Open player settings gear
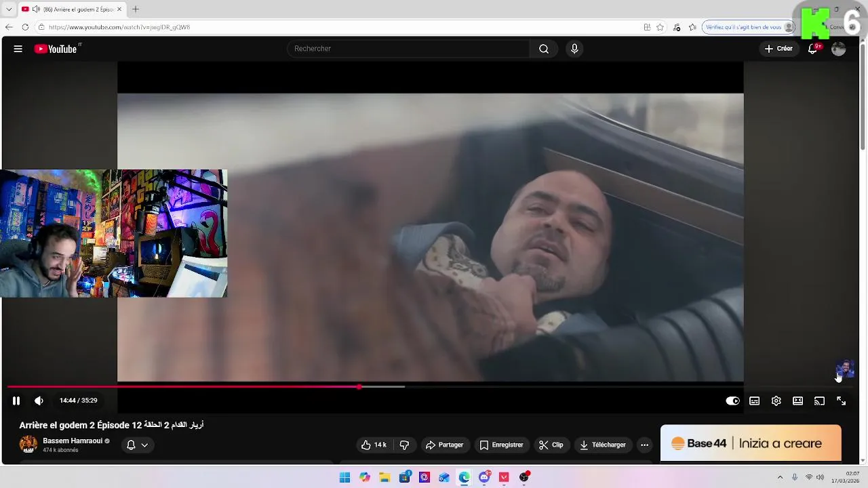This screenshot has width=868, height=488. tap(776, 401)
